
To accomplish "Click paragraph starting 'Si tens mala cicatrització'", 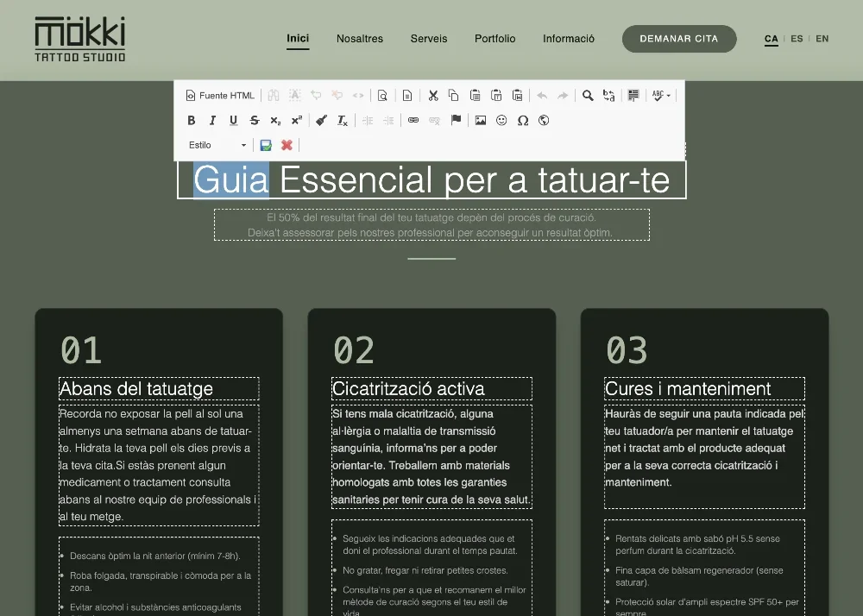I will [431, 456].
